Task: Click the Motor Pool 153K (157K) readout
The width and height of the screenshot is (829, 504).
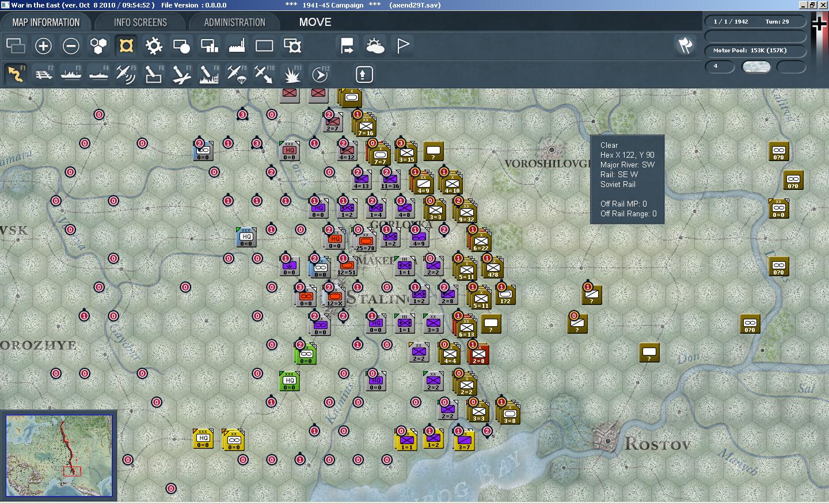Action: 750,51
